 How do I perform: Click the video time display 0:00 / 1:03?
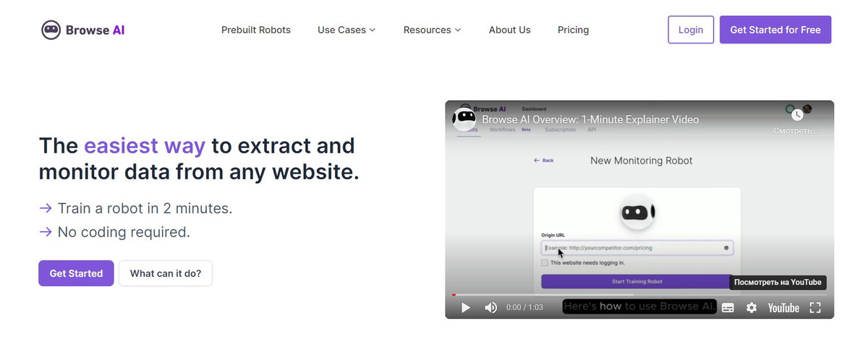[x=524, y=308]
